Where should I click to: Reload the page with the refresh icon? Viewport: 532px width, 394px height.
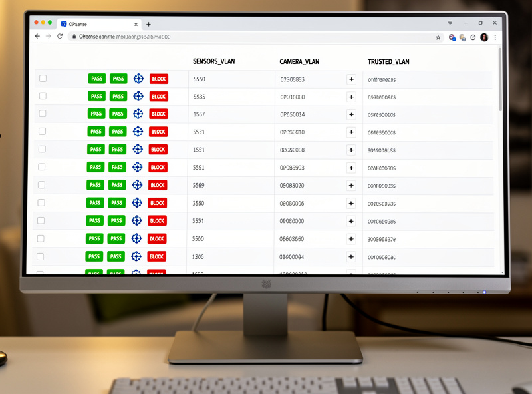pos(60,37)
